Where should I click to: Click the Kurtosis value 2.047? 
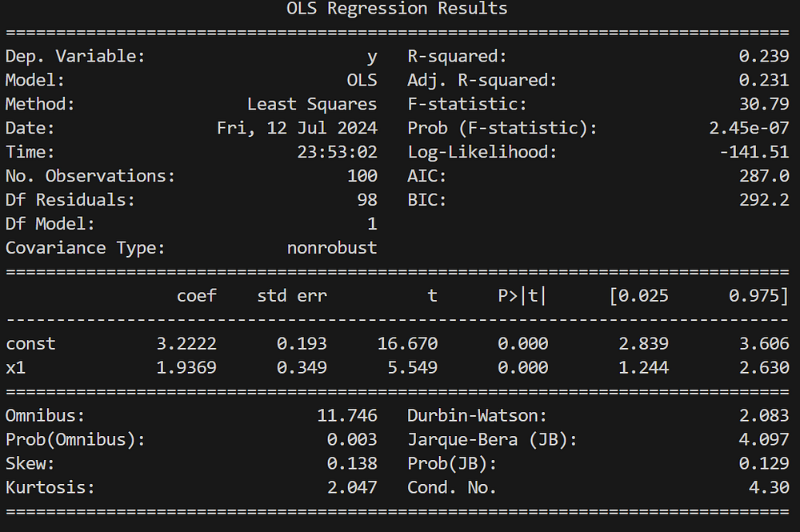tap(352, 487)
